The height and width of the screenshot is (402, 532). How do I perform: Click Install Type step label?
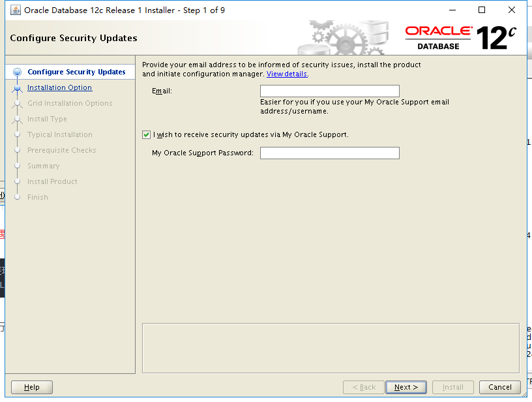click(x=47, y=119)
